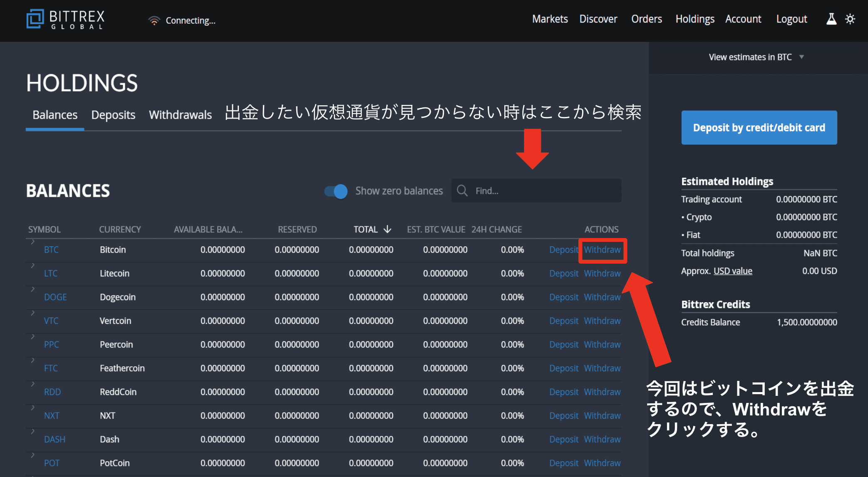Click the BTC symbol link
The height and width of the screenshot is (477, 868).
[51, 250]
